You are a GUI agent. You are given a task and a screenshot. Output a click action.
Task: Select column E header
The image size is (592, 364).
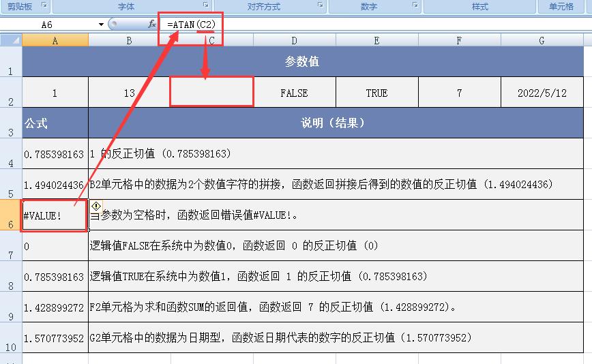pos(376,40)
